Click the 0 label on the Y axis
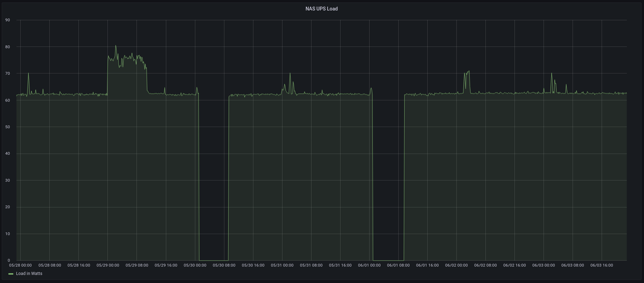Image resolution: width=644 pixels, height=283 pixels. pos(9,260)
